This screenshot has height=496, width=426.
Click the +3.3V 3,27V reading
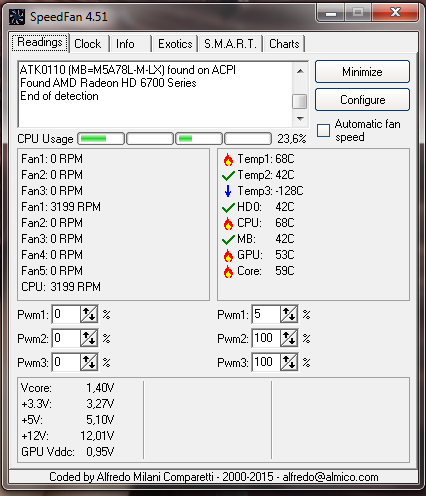(x=67, y=404)
